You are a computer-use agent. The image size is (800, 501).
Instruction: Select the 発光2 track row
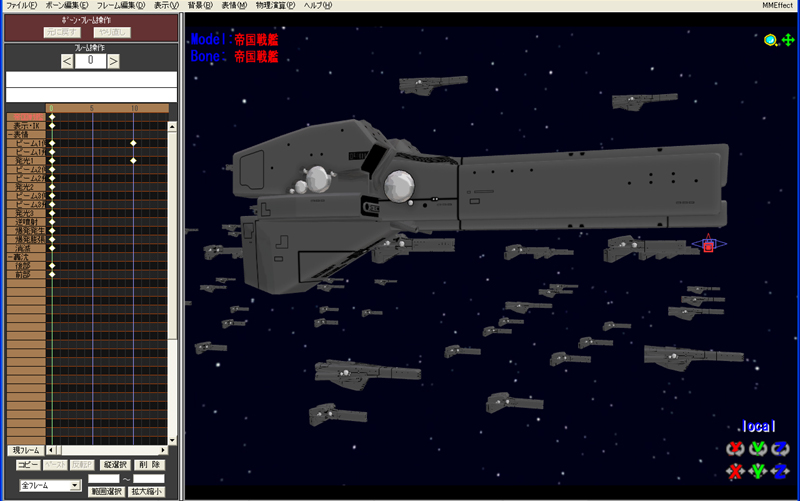pyautogui.click(x=26, y=187)
